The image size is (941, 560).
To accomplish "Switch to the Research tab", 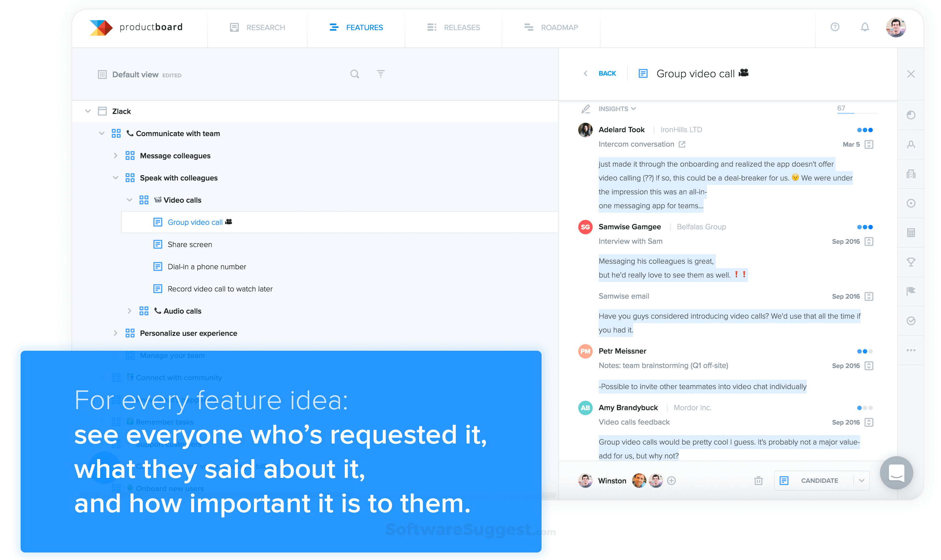I will [x=257, y=27].
